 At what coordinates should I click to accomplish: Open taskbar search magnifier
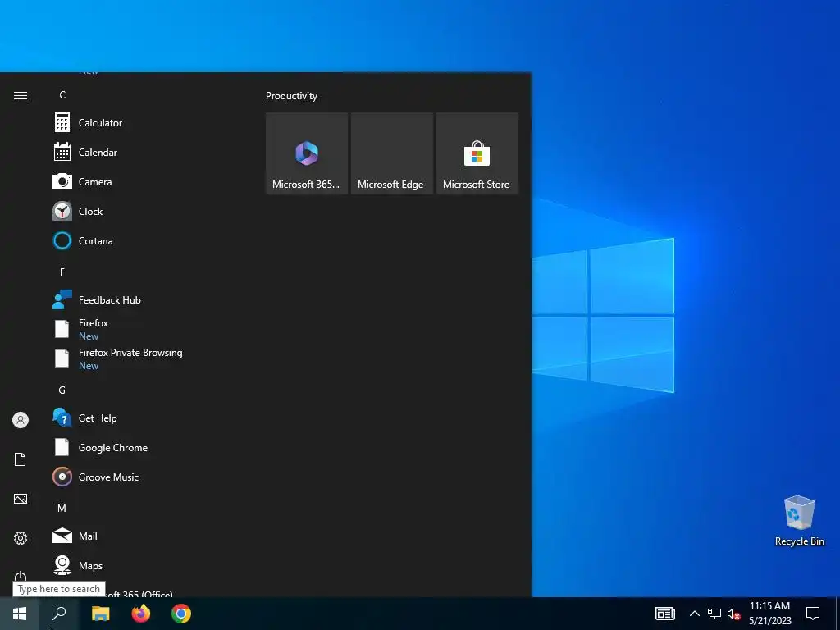[59, 614]
